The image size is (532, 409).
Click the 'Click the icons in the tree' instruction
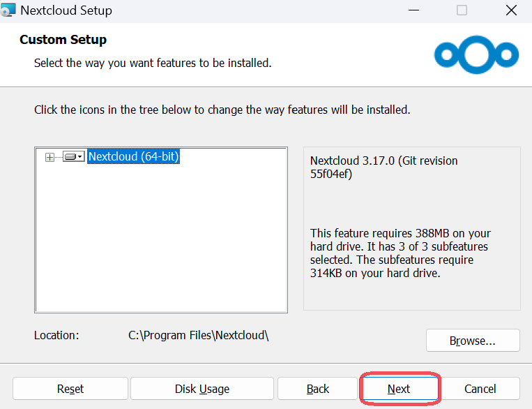click(x=222, y=110)
